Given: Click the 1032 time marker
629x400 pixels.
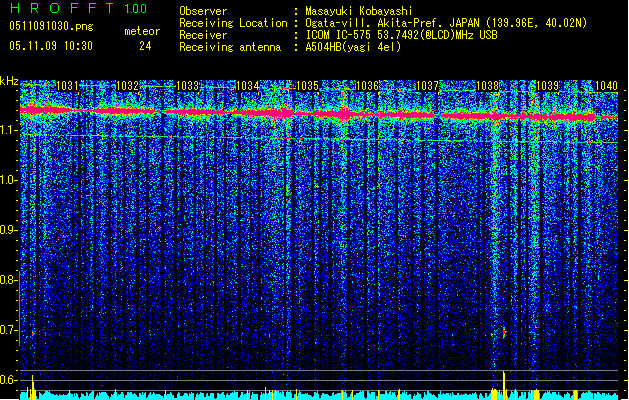Looking at the screenshot, I should coord(127,85).
